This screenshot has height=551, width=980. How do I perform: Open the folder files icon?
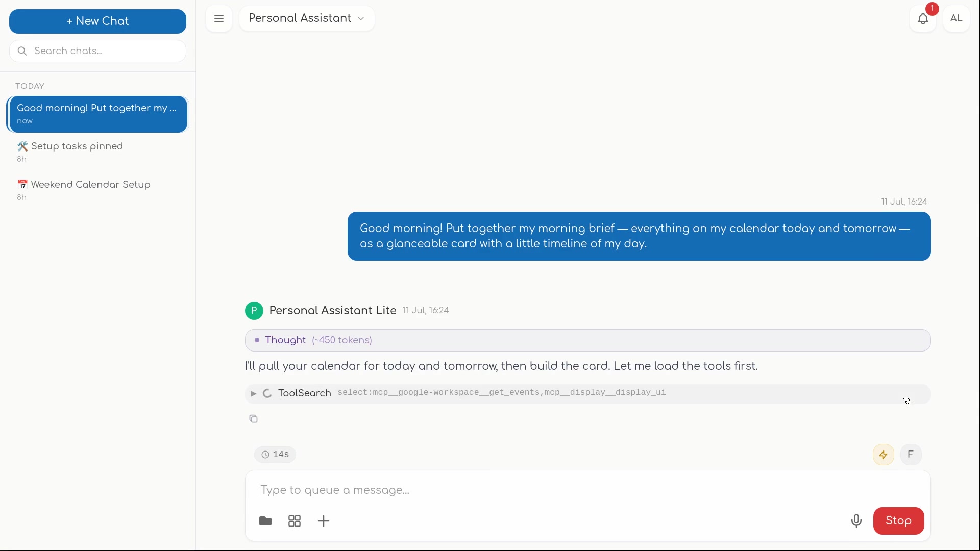[x=265, y=521]
